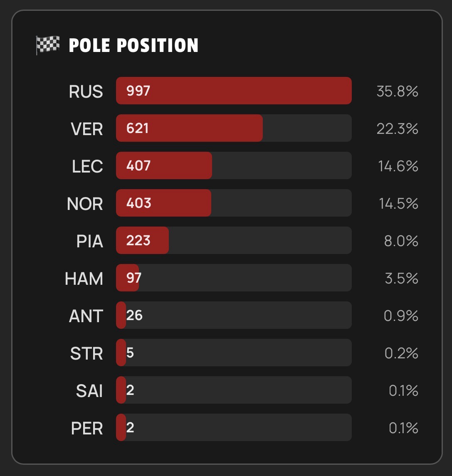Click the Pole Position heading
The width and height of the screenshot is (452, 476).
133,45
